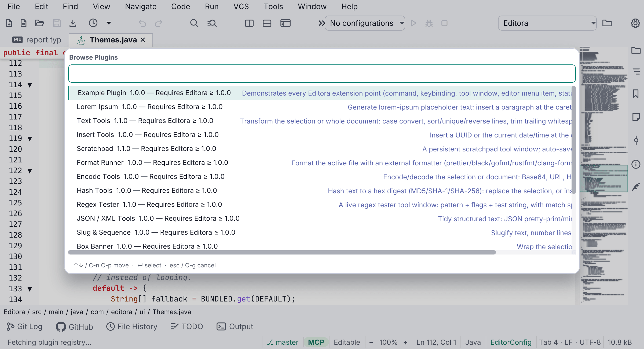Focus the Browse Plugins search field
Image resolution: width=644 pixels, height=349 pixels.
(x=322, y=74)
